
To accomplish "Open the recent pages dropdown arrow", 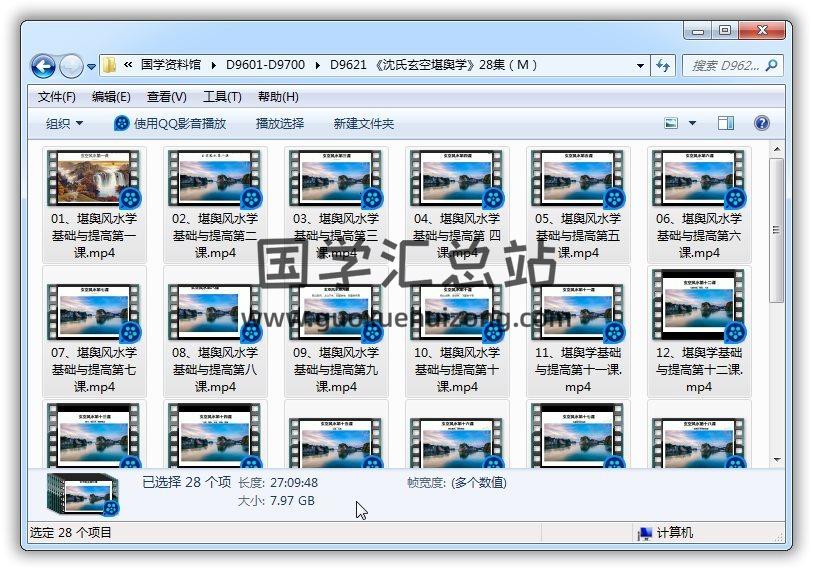I will (x=91, y=66).
